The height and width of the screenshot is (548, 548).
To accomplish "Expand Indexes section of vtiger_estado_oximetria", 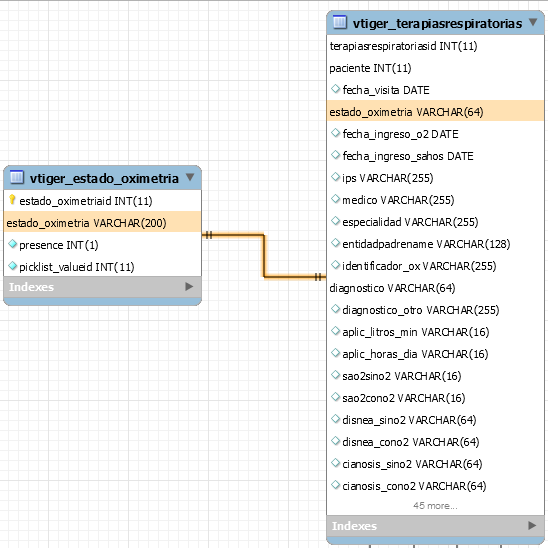I will tap(189, 287).
